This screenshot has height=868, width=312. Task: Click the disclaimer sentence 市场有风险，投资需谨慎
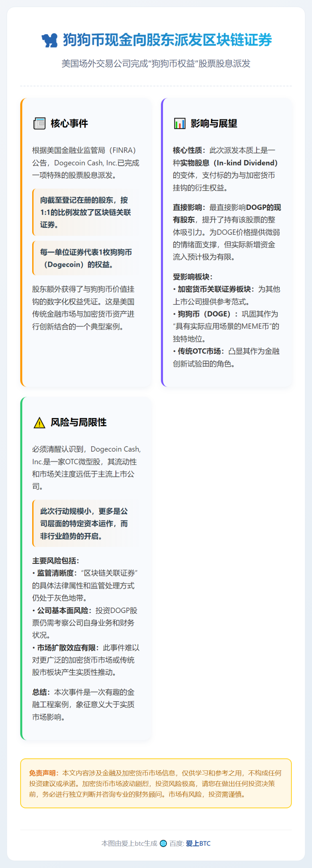coord(207,794)
